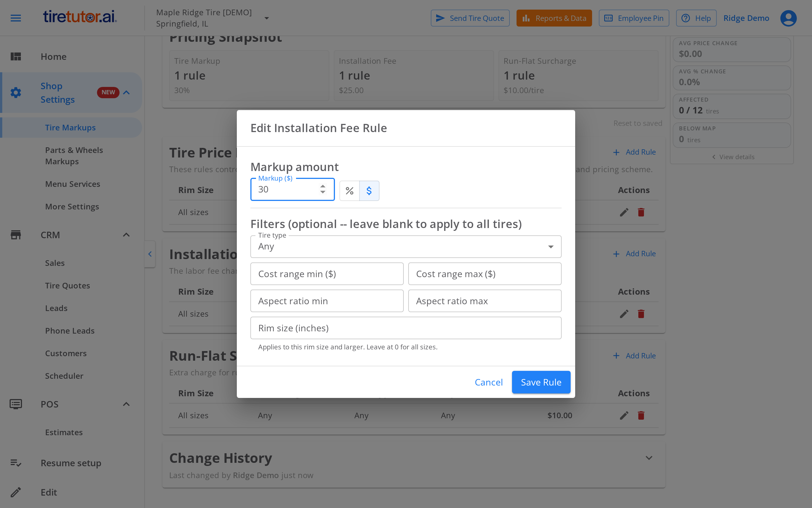Viewport: 812px width, 508px height.
Task: Collapse the Shop Settings section
Action: coord(126,92)
